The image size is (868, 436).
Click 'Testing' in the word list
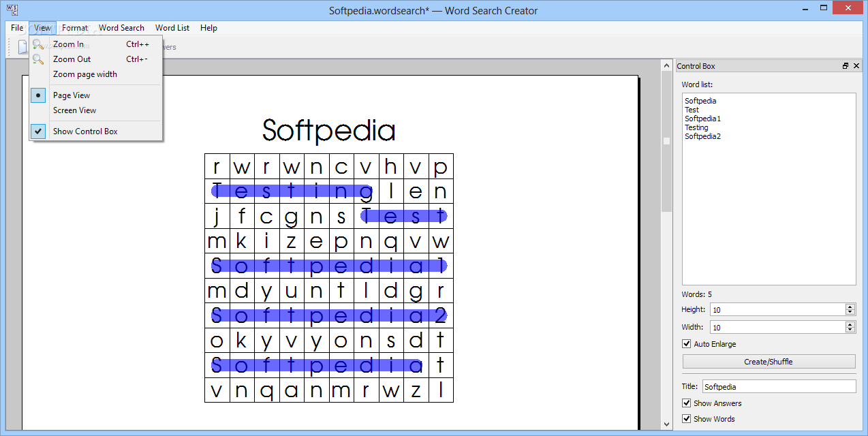coord(696,127)
